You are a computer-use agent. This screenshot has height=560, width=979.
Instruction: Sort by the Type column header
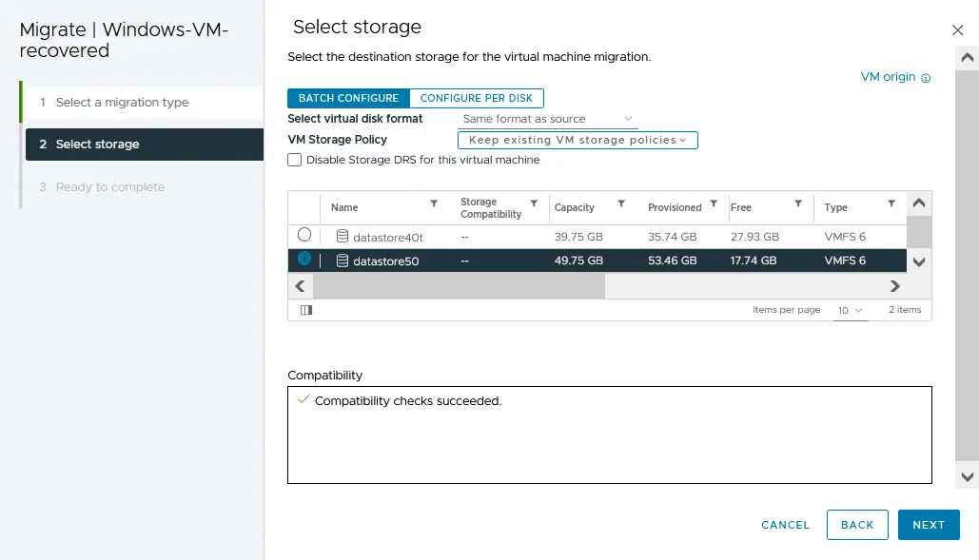point(835,207)
